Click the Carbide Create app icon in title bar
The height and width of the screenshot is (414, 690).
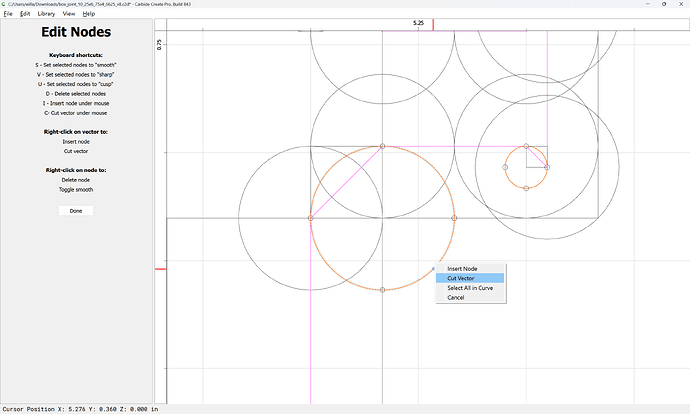point(4,4)
